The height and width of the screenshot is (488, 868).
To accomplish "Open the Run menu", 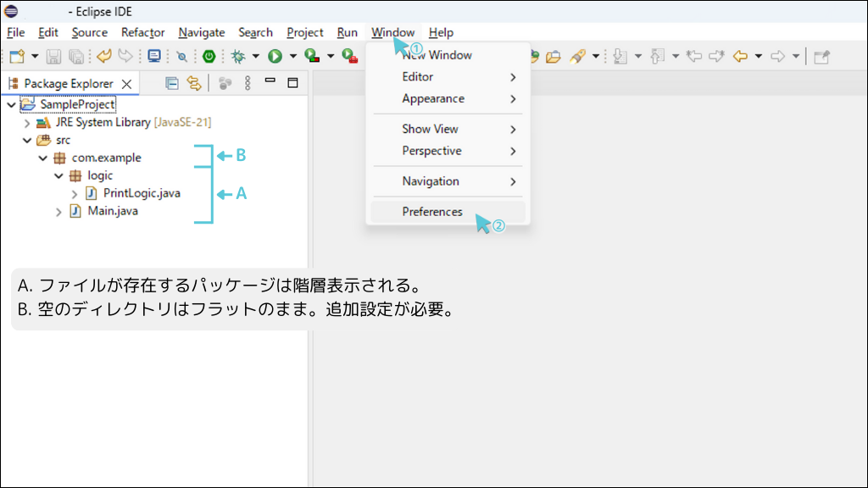I will point(347,32).
